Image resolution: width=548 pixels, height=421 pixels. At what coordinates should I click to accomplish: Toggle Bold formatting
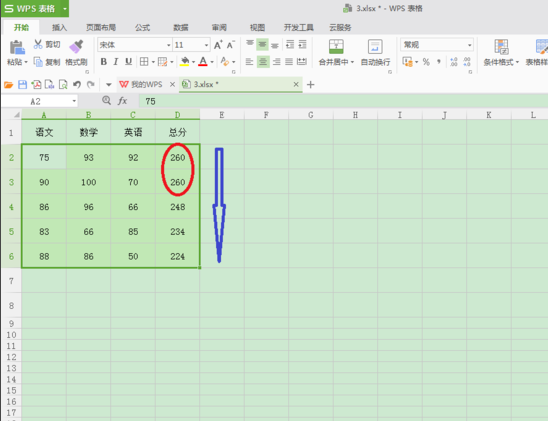coord(103,62)
